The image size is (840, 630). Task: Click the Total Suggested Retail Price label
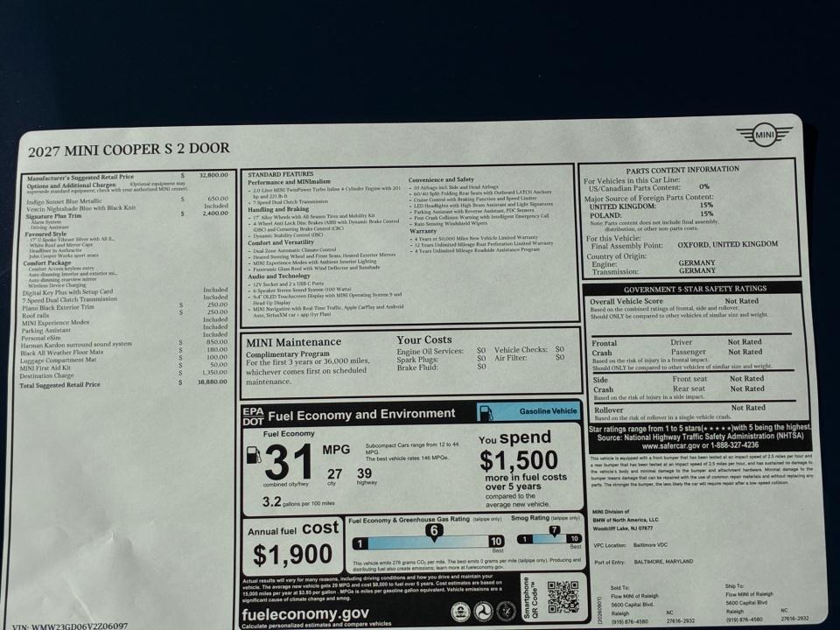(x=60, y=385)
